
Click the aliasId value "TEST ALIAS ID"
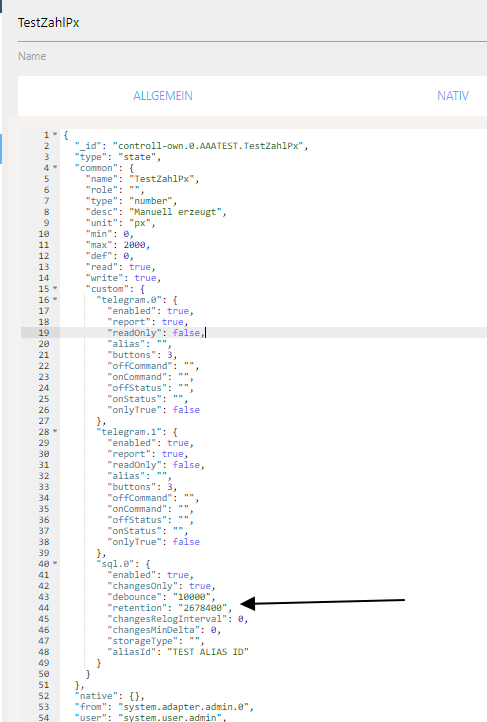click(x=208, y=652)
